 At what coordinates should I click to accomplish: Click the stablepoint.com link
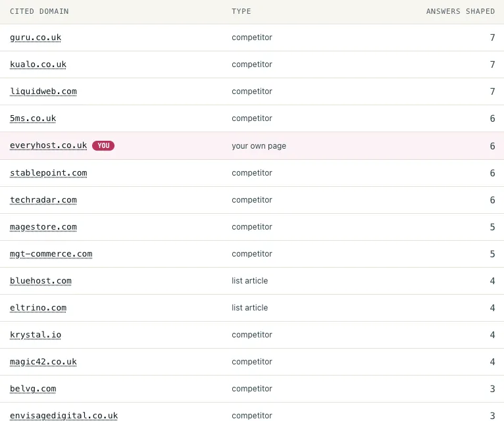click(48, 173)
